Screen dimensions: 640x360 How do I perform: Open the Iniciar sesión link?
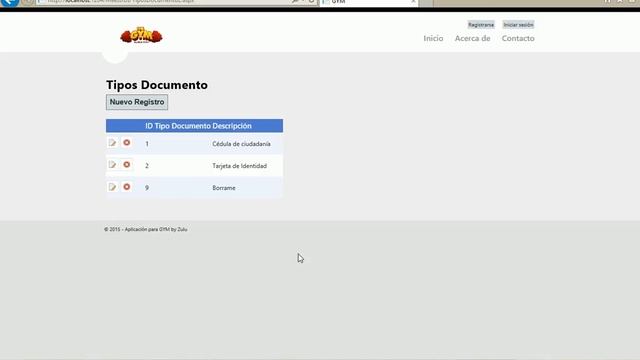518,25
